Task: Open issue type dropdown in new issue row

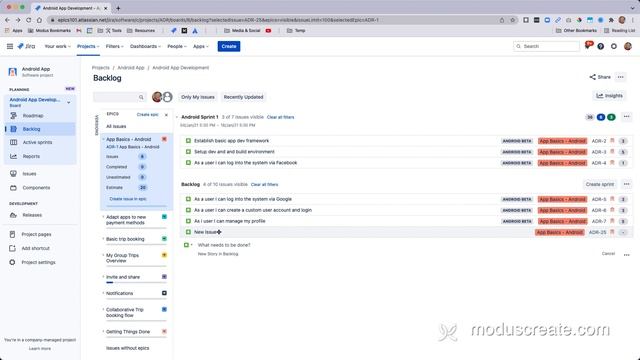Action: click(x=188, y=245)
